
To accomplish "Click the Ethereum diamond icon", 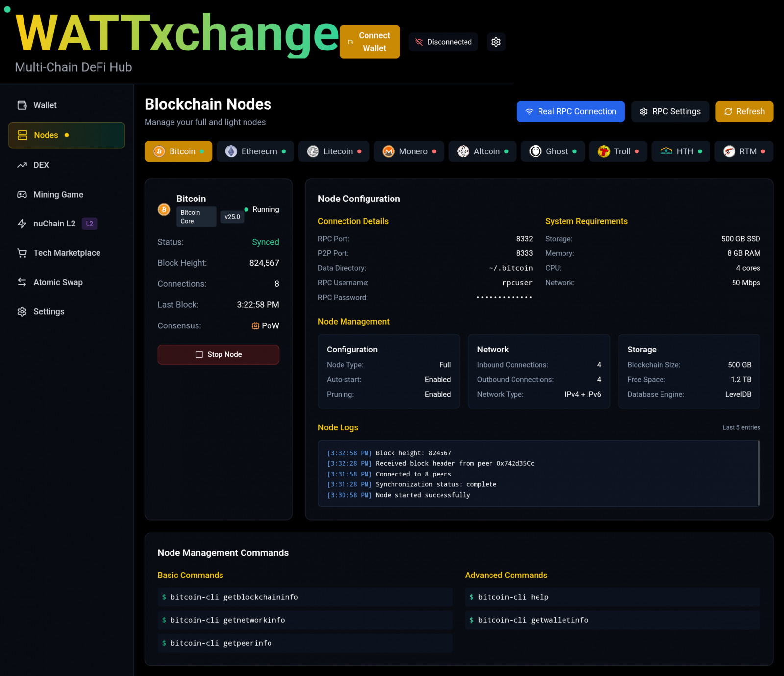I will (231, 151).
